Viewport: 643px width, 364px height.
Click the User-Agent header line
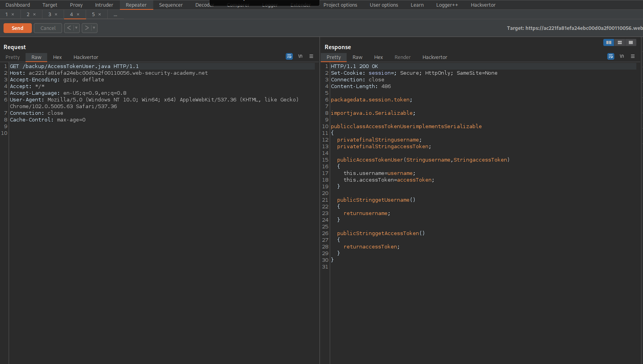(x=154, y=103)
